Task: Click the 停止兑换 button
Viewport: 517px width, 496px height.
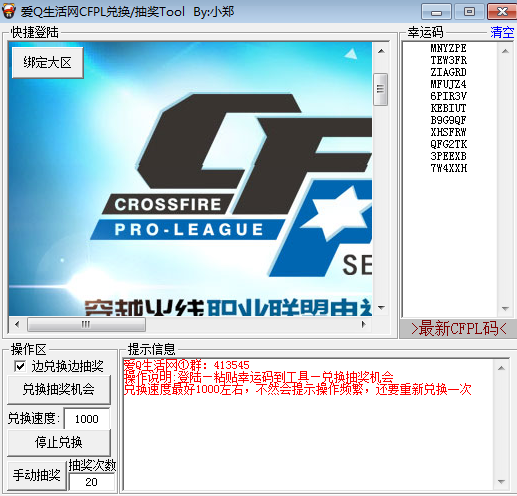Action: pyautogui.click(x=59, y=442)
